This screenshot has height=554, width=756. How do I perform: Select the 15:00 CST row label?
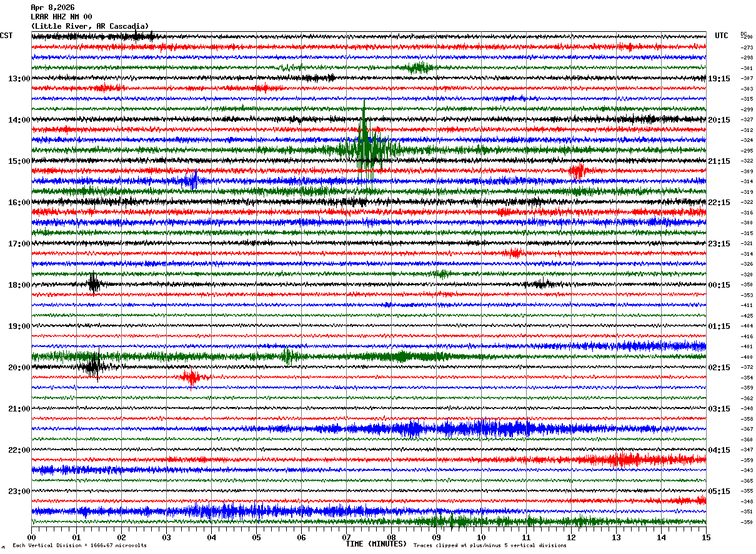pos(19,161)
